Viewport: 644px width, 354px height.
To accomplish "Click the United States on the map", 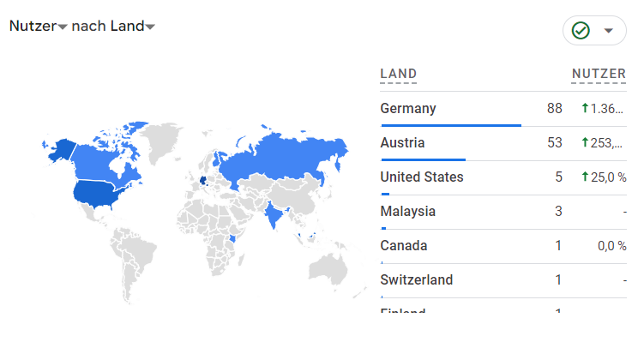I will click(x=97, y=193).
